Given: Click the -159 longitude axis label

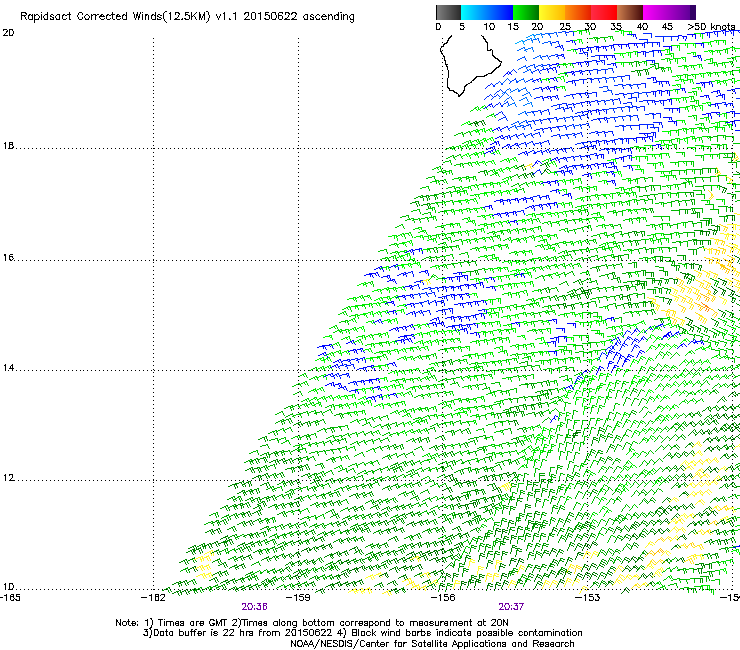Looking at the screenshot, I should 298,598.
